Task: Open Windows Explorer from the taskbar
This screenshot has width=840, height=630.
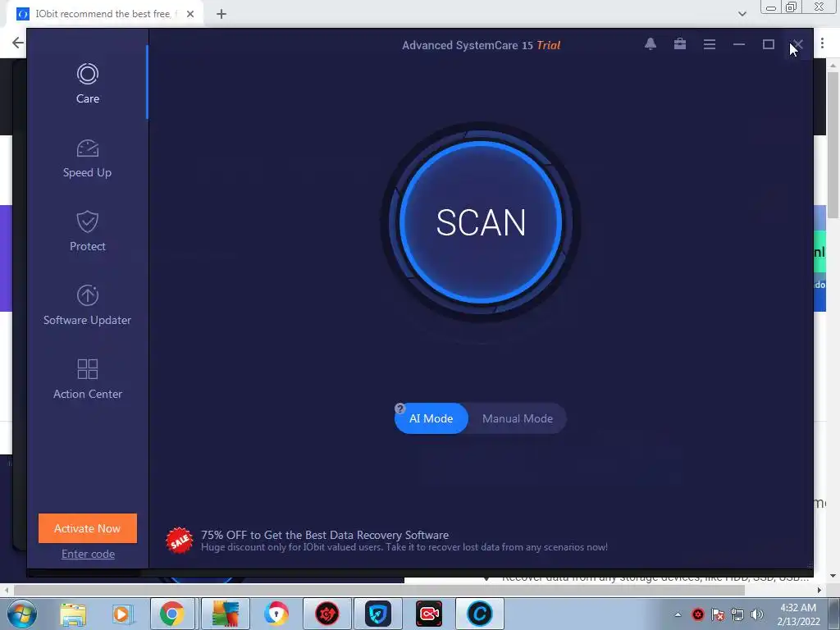Action: [x=73, y=614]
